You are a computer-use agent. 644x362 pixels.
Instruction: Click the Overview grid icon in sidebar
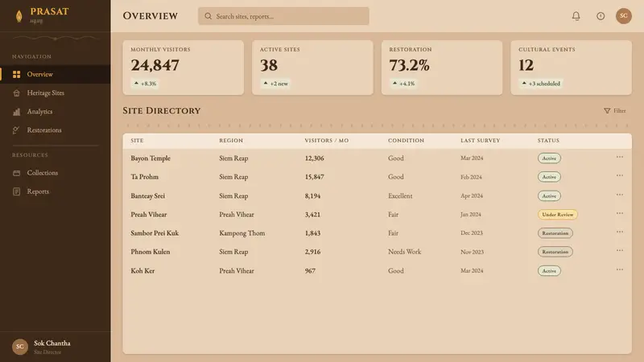click(x=16, y=74)
